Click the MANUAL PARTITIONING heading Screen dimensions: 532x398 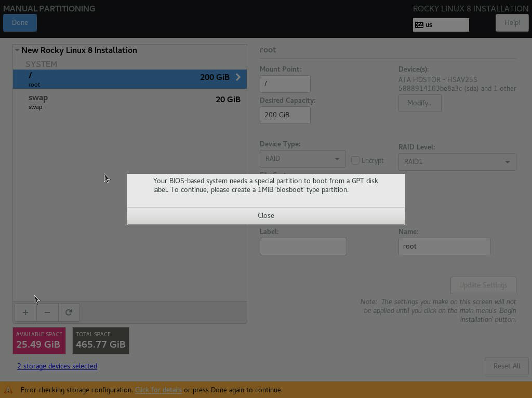(x=49, y=8)
